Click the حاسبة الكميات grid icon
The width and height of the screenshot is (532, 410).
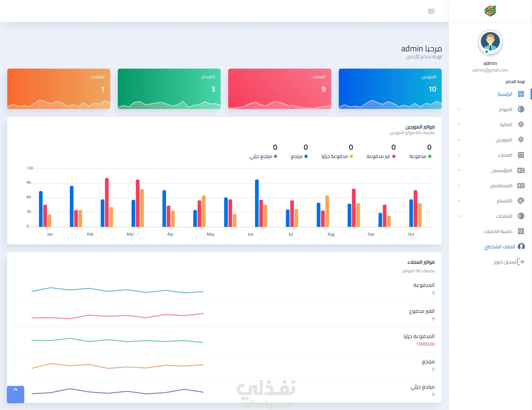click(521, 231)
